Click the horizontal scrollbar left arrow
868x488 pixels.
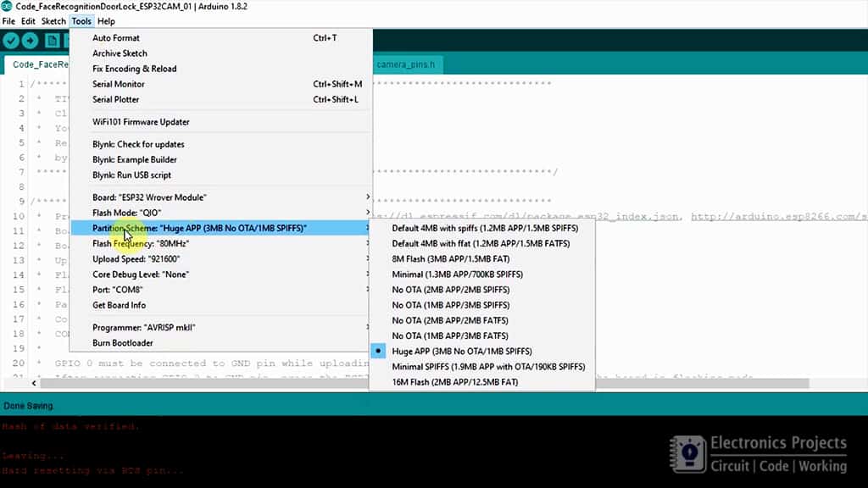click(34, 383)
